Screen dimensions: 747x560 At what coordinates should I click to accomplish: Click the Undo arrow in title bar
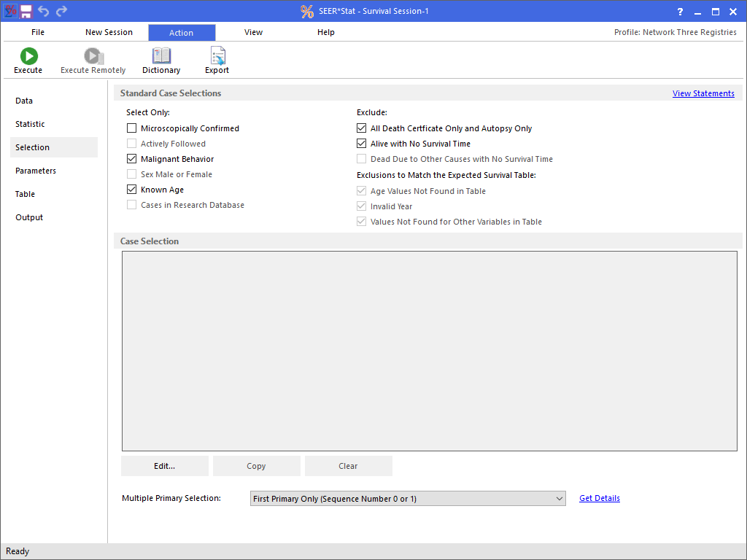pyautogui.click(x=44, y=11)
